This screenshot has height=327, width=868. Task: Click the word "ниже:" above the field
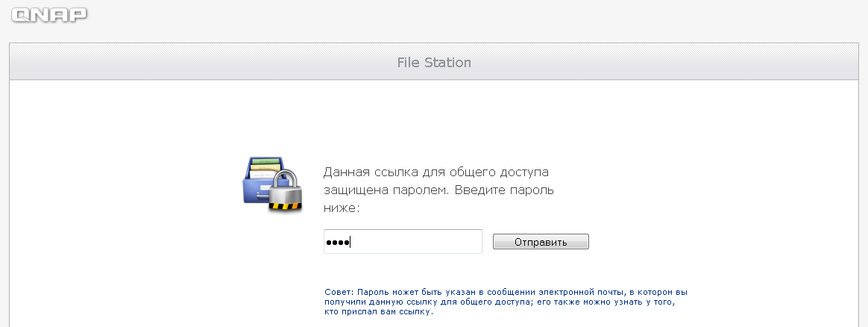342,208
